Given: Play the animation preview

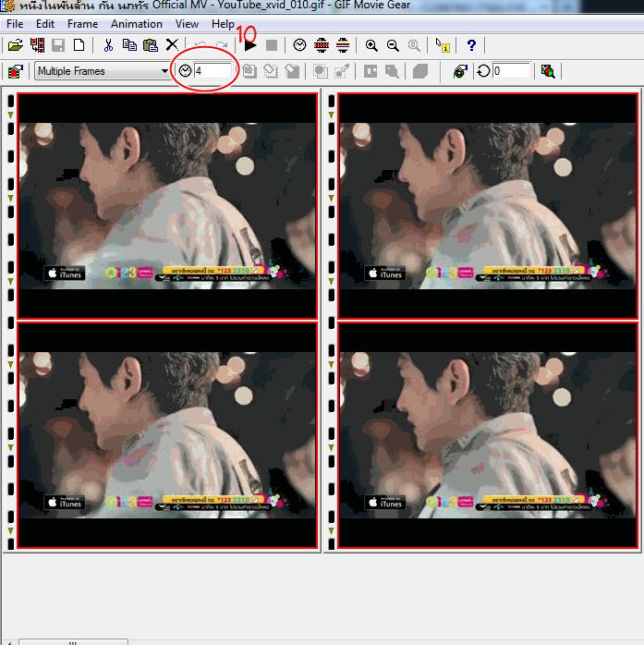Looking at the screenshot, I should pos(250,45).
